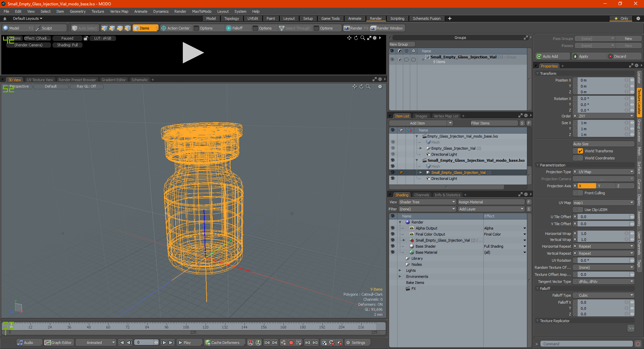This screenshot has width=644, height=349.
Task: Switch to the Channels tab
Action: point(421,195)
